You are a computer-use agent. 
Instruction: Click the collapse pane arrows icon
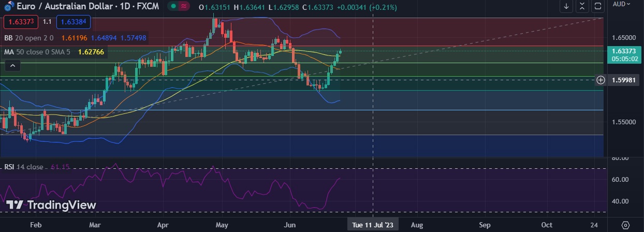pos(582,6)
